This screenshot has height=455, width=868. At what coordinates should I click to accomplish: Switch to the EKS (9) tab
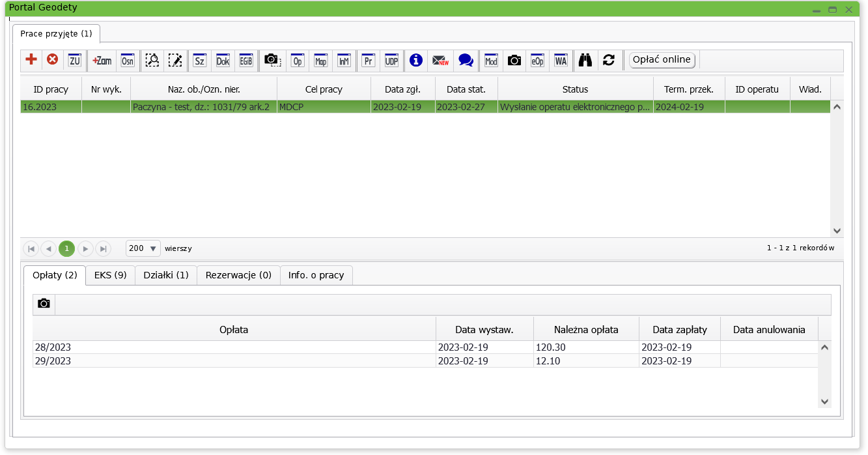[110, 275]
